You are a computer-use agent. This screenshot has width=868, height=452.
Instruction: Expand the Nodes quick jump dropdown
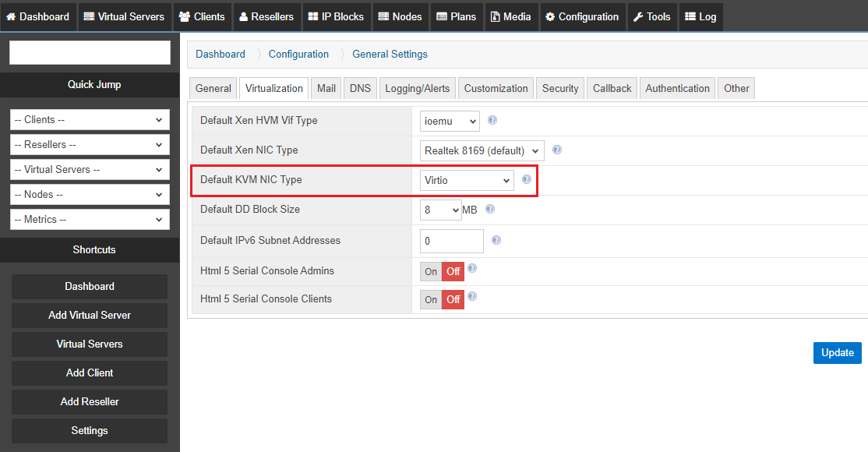[90, 194]
